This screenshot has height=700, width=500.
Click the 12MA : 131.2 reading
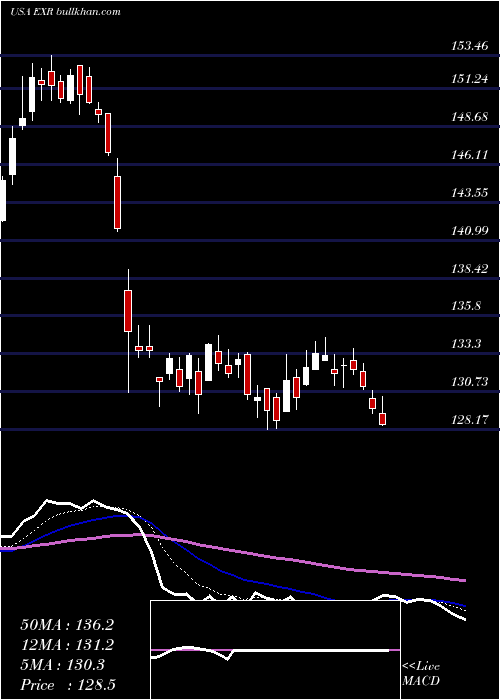tap(67, 645)
